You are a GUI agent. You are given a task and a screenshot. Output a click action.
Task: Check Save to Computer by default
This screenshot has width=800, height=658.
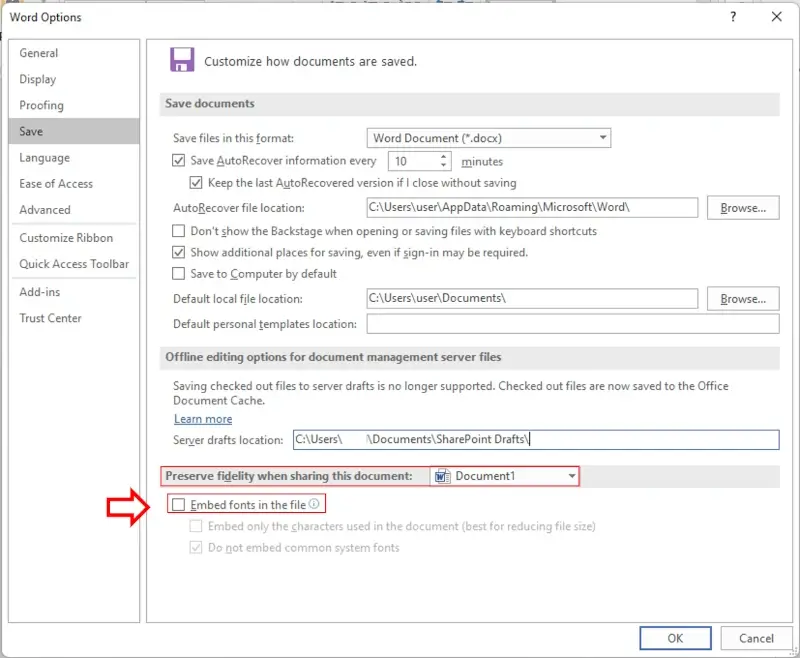tap(178, 274)
